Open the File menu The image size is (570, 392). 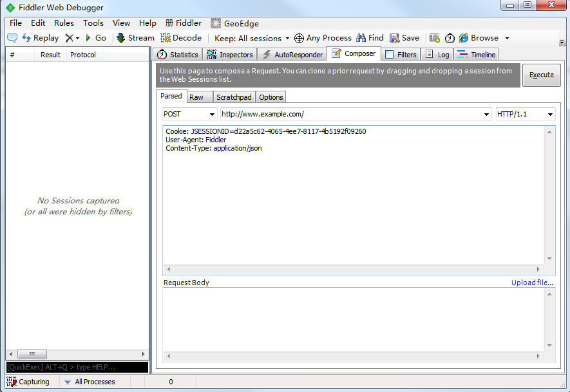tap(15, 23)
